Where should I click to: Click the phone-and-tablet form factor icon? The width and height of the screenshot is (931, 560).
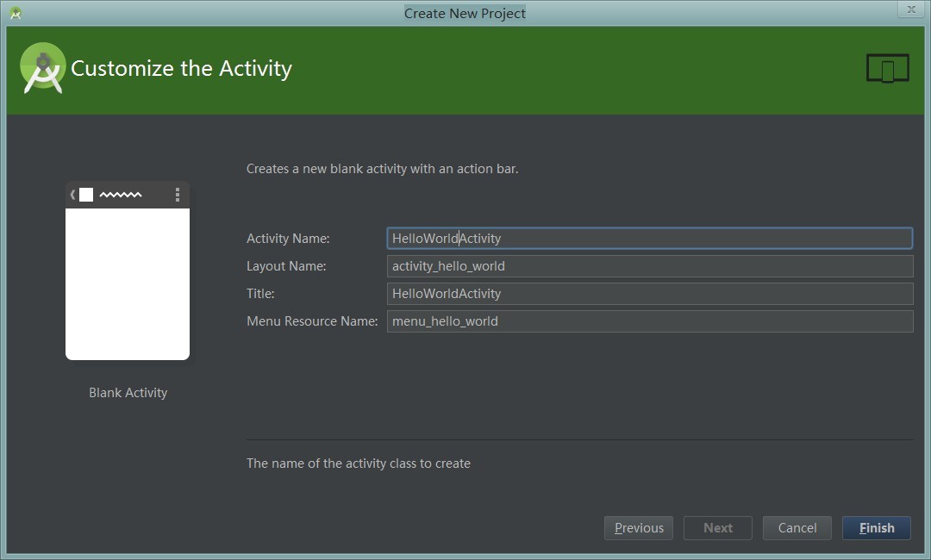click(x=887, y=67)
